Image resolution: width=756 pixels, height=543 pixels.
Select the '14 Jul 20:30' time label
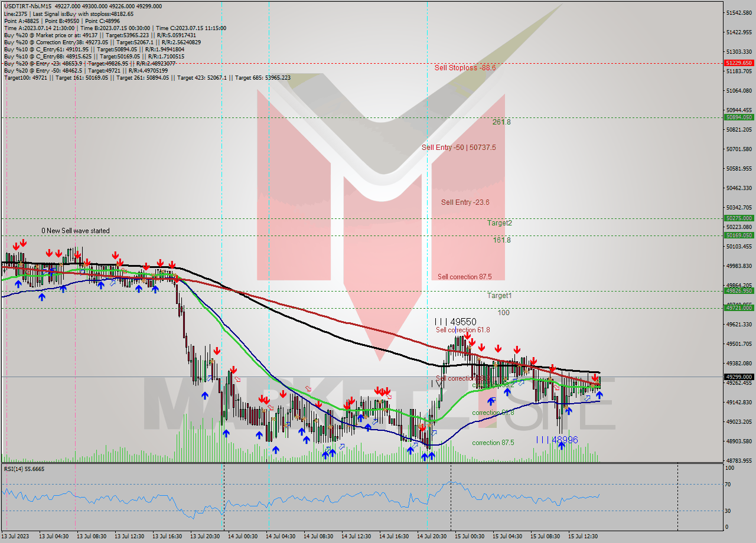tap(432, 537)
